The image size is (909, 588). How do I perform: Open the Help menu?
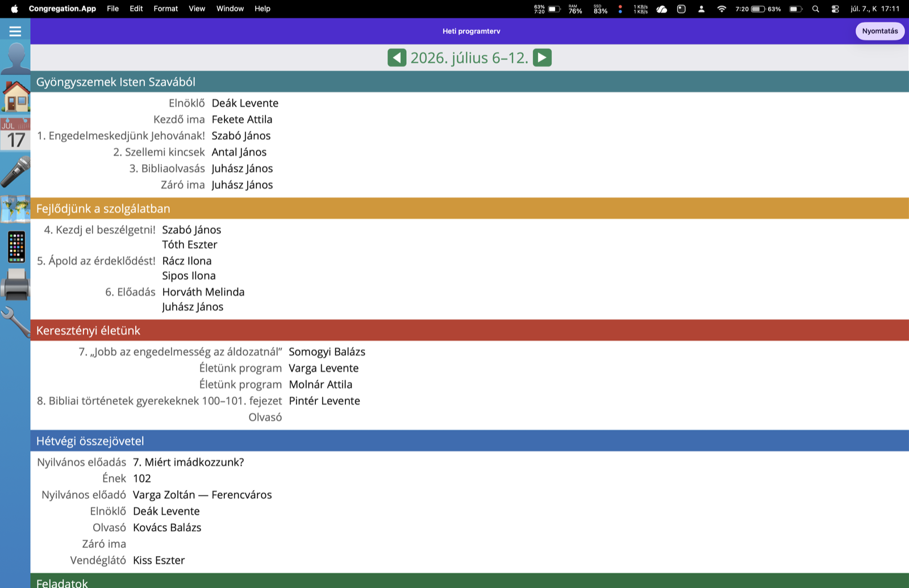(262, 9)
